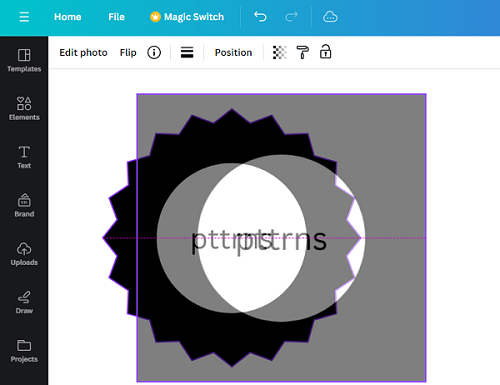Screen dimensions: 500x385
Task: Open Edit photo options
Action: click(x=83, y=53)
